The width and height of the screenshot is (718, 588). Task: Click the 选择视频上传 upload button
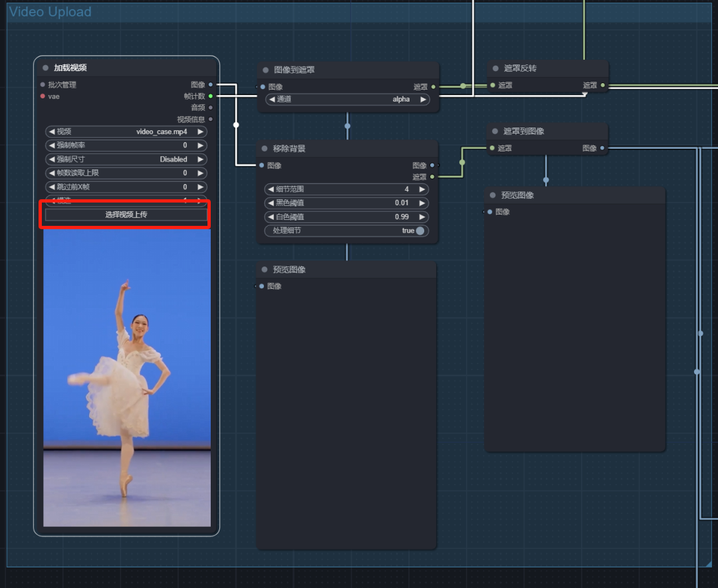126,215
